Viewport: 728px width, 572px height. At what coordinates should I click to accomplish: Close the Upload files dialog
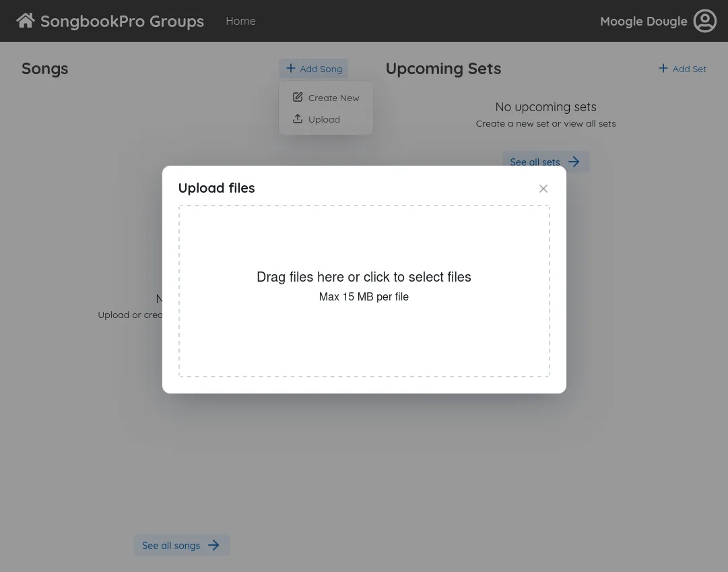click(x=543, y=189)
